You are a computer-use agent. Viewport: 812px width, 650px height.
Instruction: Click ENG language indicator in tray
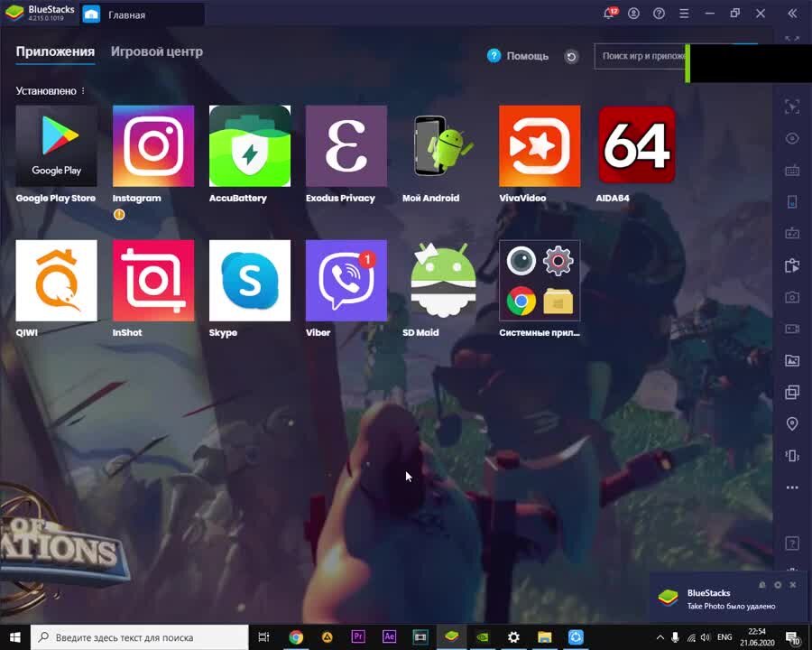[x=724, y=637]
